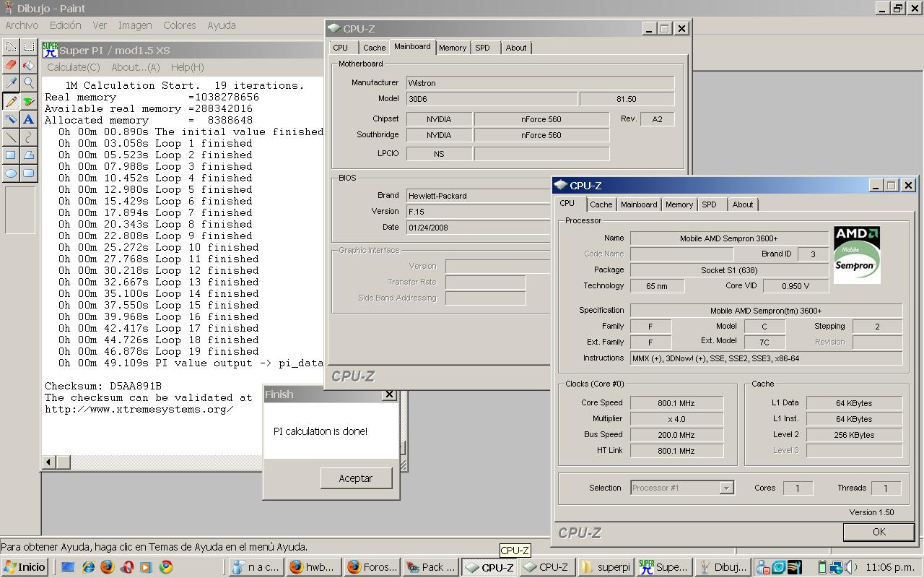
Task: Open Archivo menu in Paint
Action: (22, 25)
